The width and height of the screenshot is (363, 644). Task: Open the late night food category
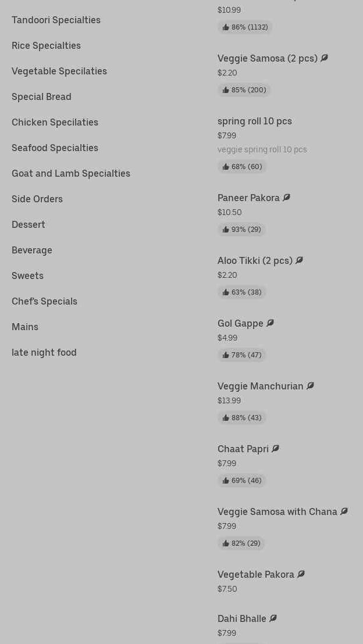pyautogui.click(x=44, y=352)
